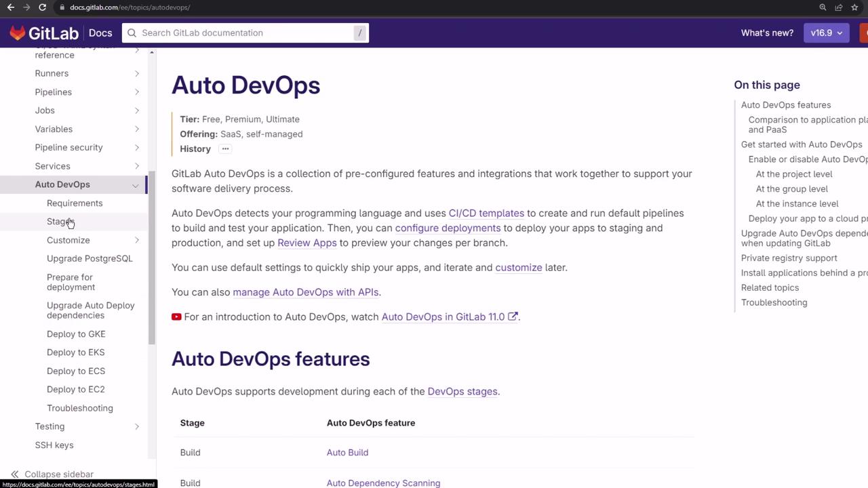Expand the Runners sidebar section
This screenshot has width=868, height=488.
137,73
